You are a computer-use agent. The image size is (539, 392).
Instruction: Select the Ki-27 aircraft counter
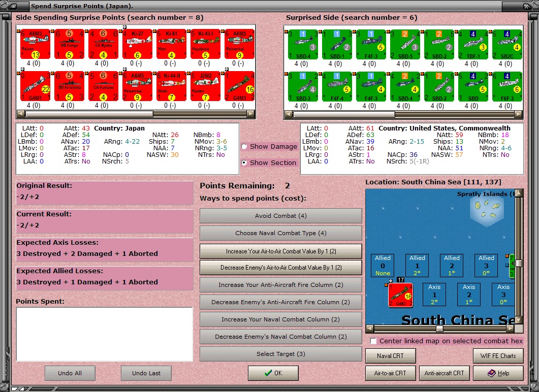point(138,44)
